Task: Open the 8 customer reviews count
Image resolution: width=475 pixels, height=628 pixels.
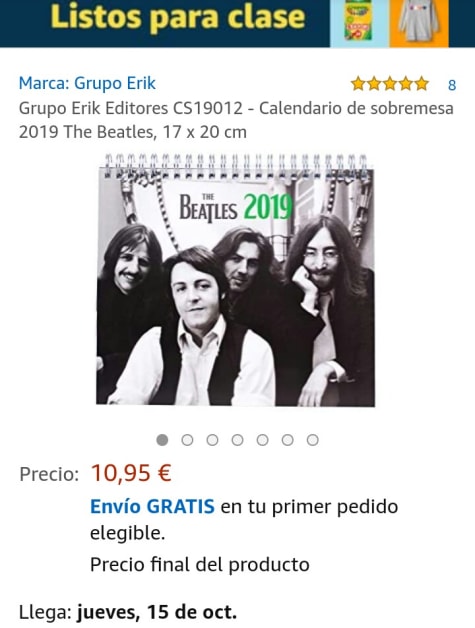Action: (452, 85)
